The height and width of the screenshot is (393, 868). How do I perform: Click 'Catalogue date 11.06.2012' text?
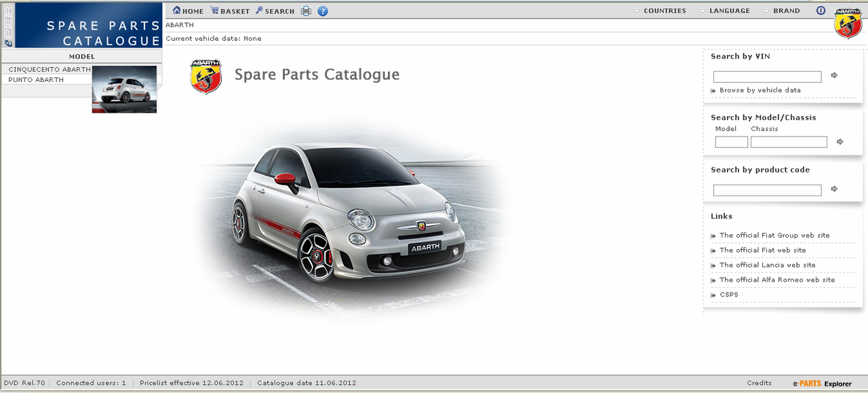(x=307, y=383)
